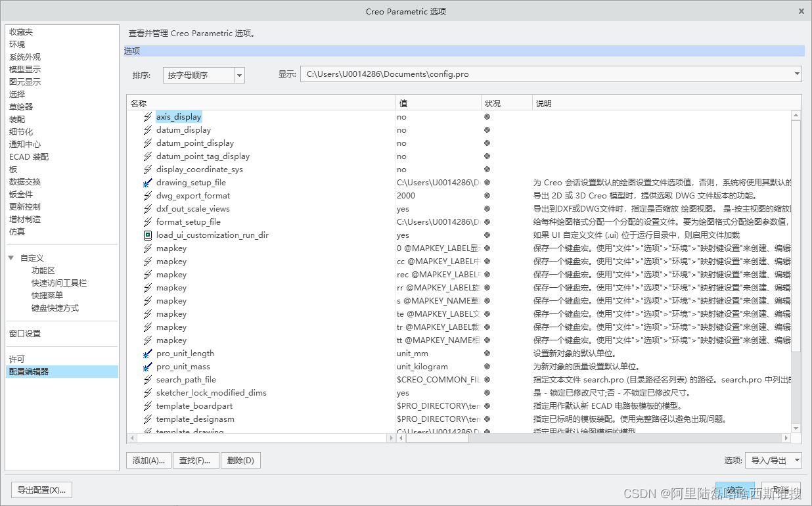
Task: Click the icon beside format_setup_file
Action: pos(148,222)
